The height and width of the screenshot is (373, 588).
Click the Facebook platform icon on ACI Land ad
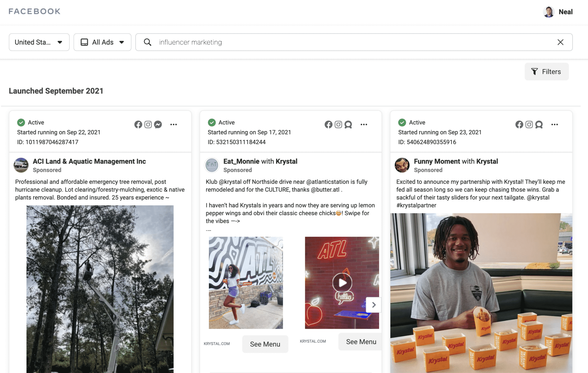coord(138,124)
